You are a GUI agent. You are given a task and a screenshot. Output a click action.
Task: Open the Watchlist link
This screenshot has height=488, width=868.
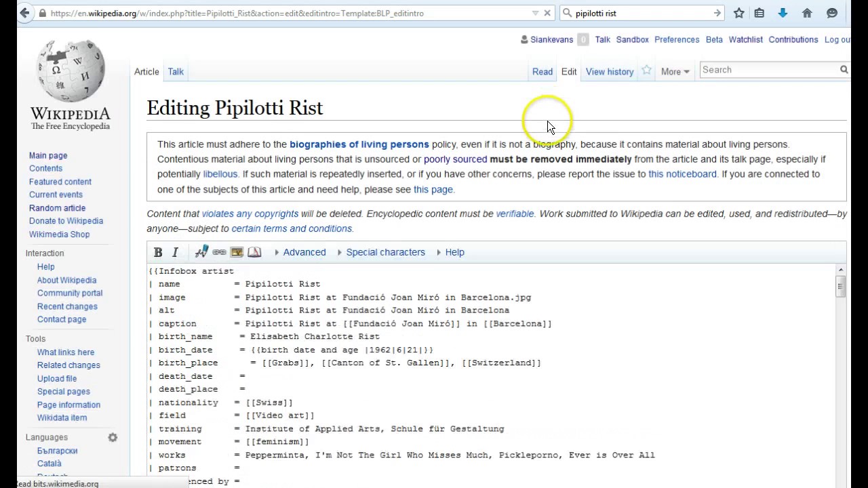click(746, 40)
